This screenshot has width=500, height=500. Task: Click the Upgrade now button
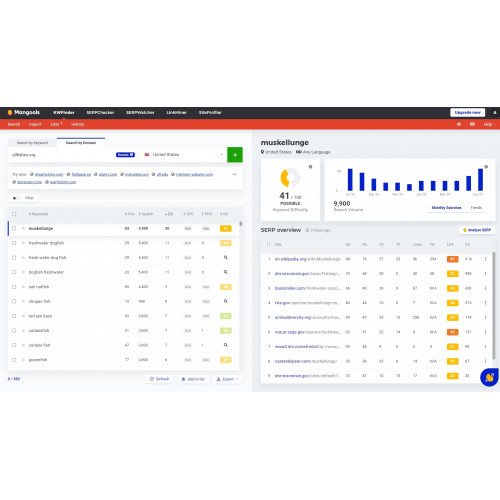467,113
